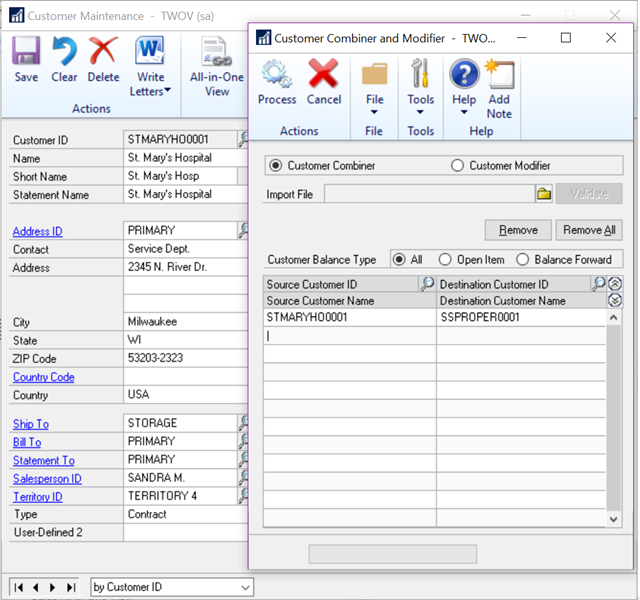Screen dimensions: 640x600
Task: Open the All-in-One View icon
Action: 217,51
